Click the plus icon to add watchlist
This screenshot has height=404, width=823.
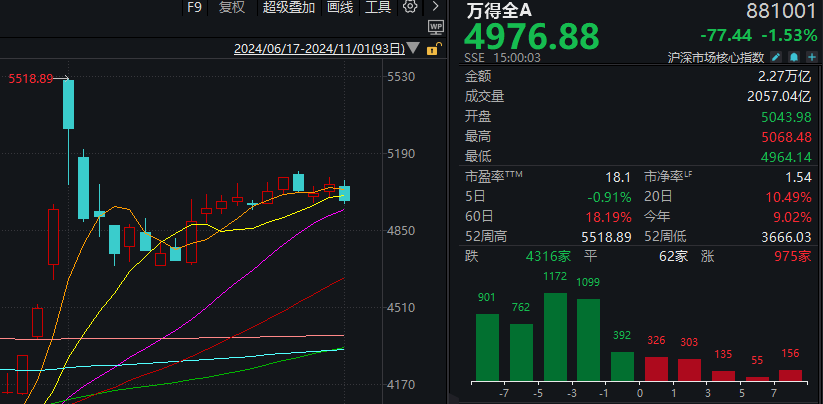pyautogui.click(x=808, y=59)
